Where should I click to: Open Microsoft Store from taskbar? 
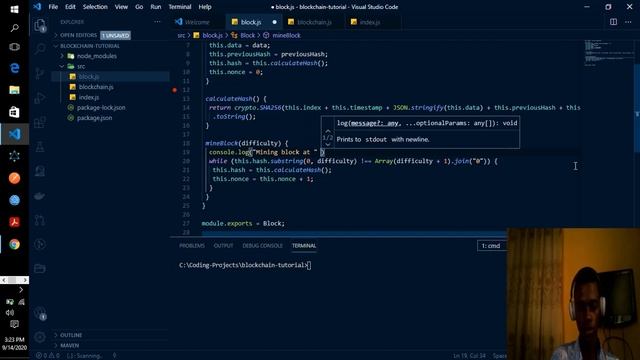click(x=14, y=112)
